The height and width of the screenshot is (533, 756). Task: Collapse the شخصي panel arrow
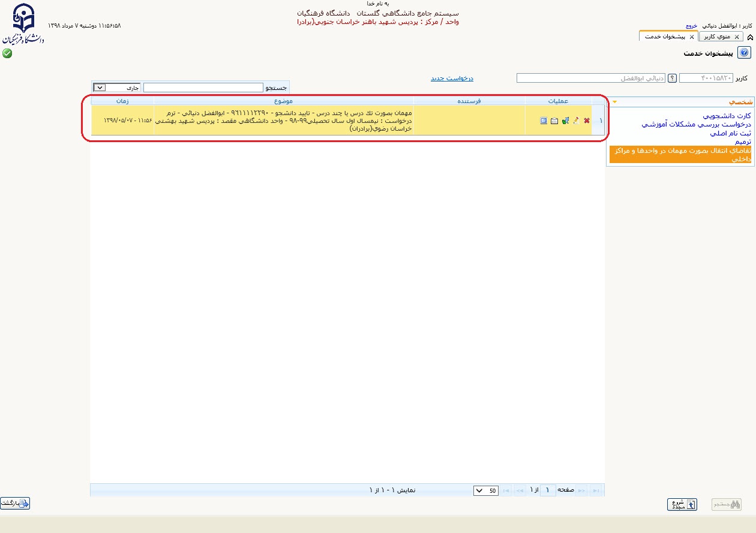pos(614,102)
